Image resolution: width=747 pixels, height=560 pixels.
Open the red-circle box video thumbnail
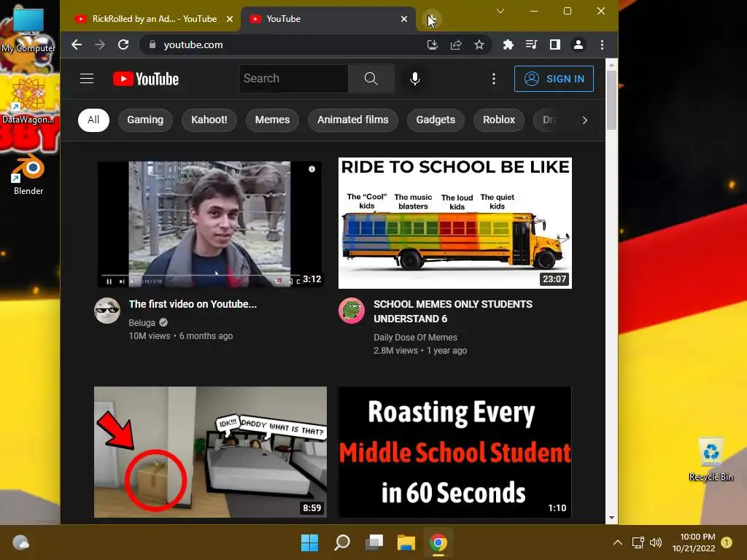tap(210, 452)
